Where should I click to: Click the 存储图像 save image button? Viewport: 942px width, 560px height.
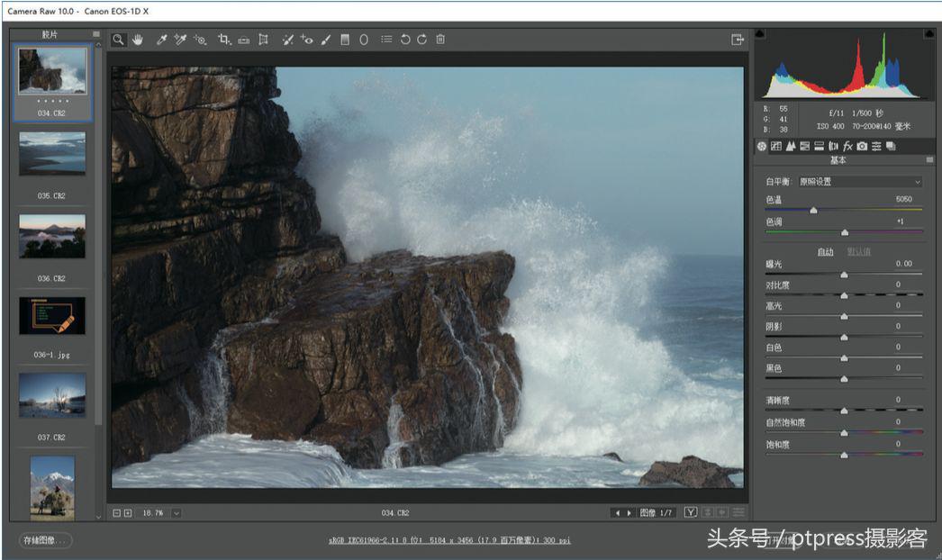point(44,540)
